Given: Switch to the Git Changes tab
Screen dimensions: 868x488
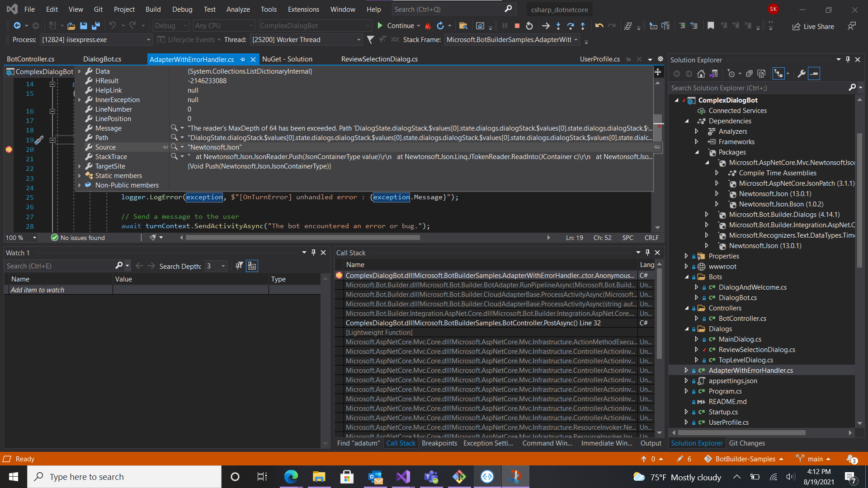Looking at the screenshot, I should (747, 443).
